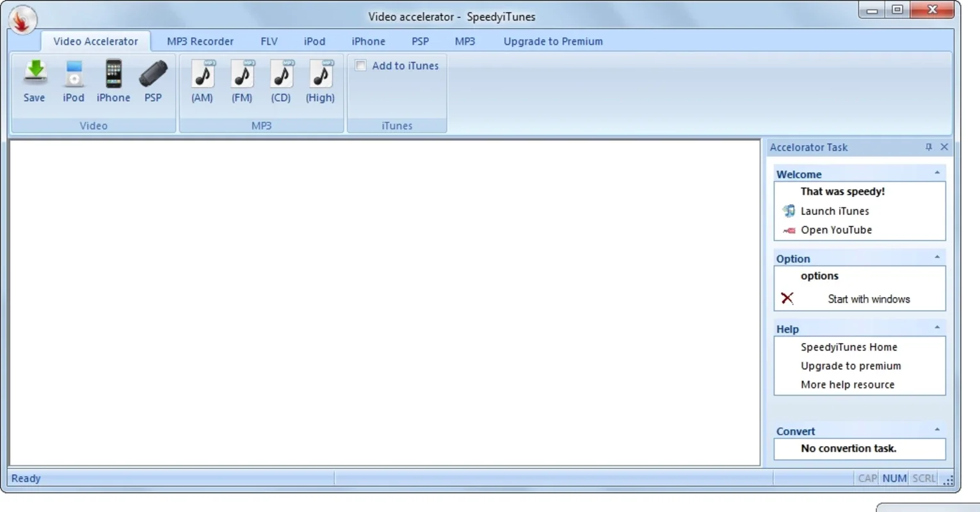Image resolution: width=980 pixels, height=512 pixels.
Task: Select the iPod video conversion icon
Action: click(74, 73)
